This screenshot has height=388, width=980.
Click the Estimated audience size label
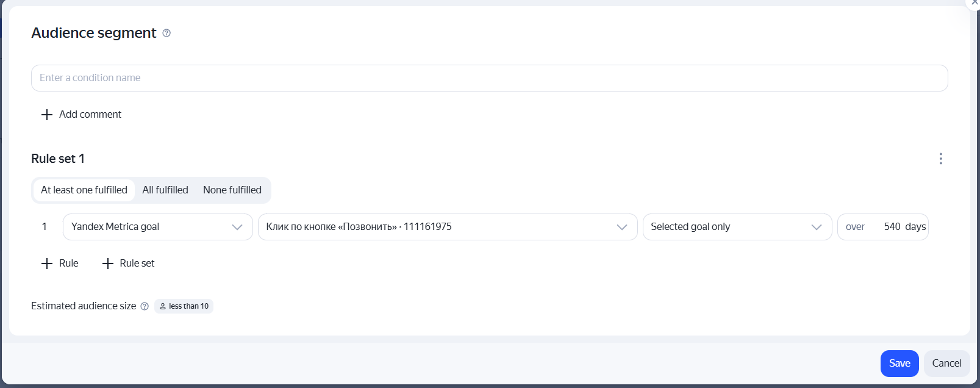click(x=84, y=306)
